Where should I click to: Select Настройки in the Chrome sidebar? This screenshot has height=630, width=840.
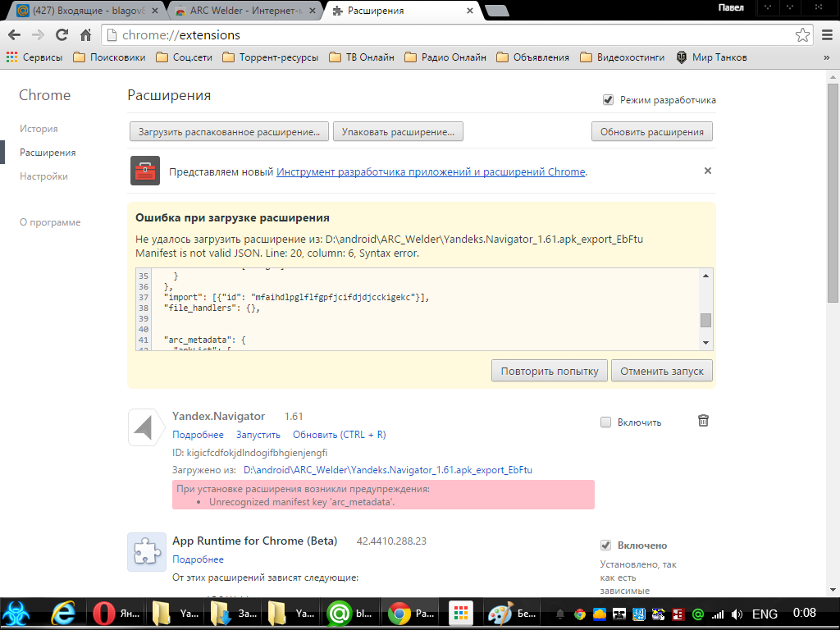click(x=43, y=176)
